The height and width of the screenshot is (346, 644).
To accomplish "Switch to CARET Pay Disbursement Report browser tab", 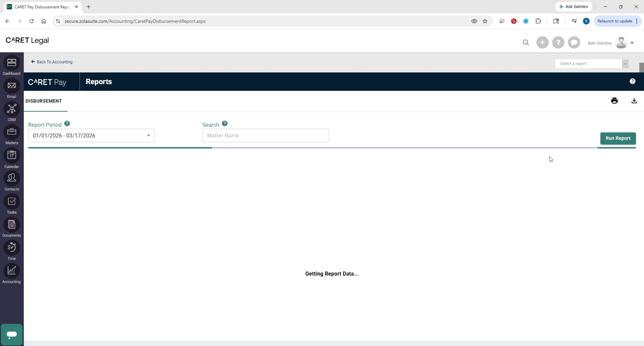I will [x=42, y=7].
